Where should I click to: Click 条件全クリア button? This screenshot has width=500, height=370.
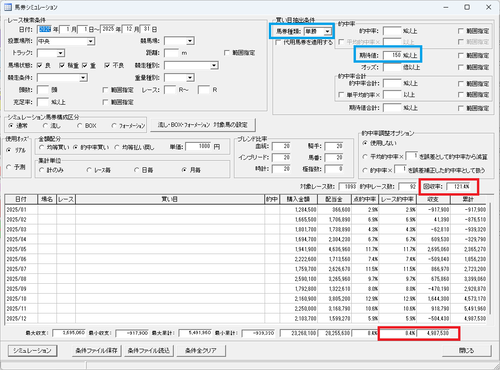coord(201,351)
